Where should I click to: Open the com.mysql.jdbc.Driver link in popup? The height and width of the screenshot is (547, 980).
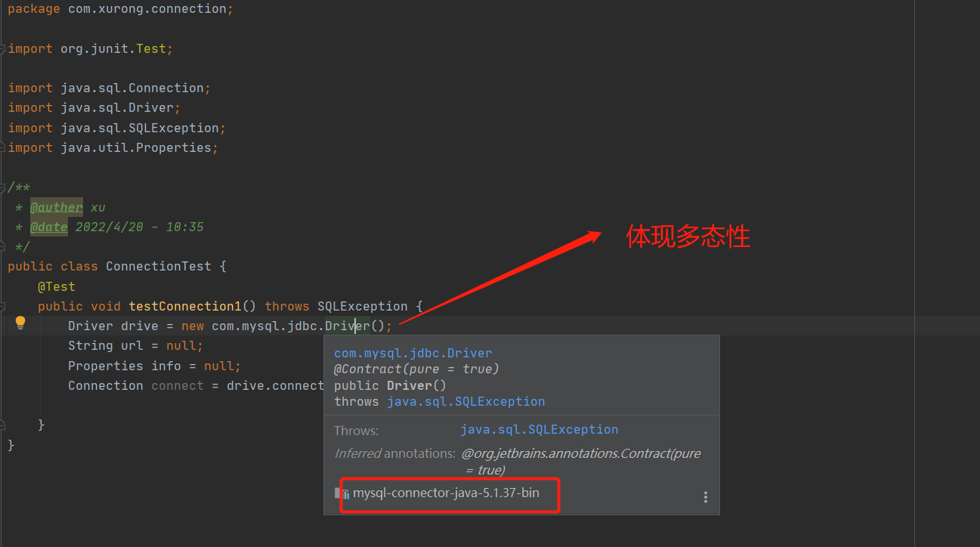tap(413, 353)
